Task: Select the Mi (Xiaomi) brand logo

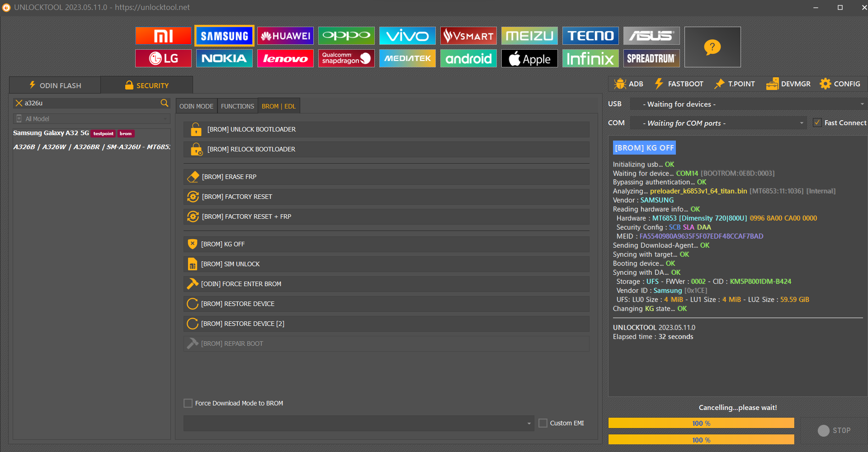Action: coord(163,36)
